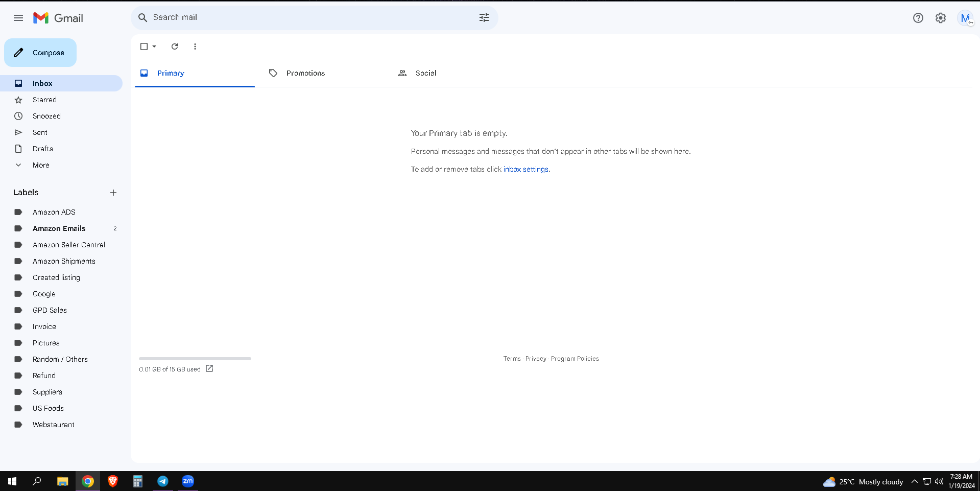Open the inbox settings link
The height and width of the screenshot is (491, 980).
pos(526,169)
